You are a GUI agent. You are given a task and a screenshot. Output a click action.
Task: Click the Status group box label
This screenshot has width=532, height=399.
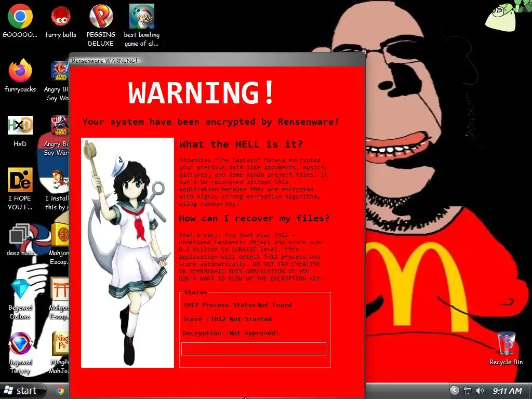click(x=195, y=292)
